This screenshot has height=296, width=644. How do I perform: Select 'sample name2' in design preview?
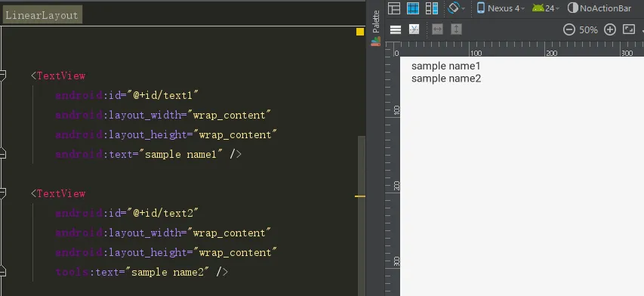pyautogui.click(x=446, y=79)
